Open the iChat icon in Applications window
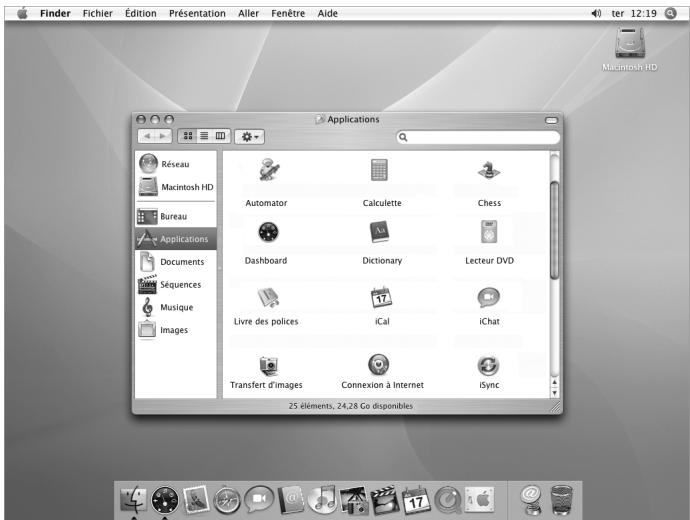 point(488,297)
